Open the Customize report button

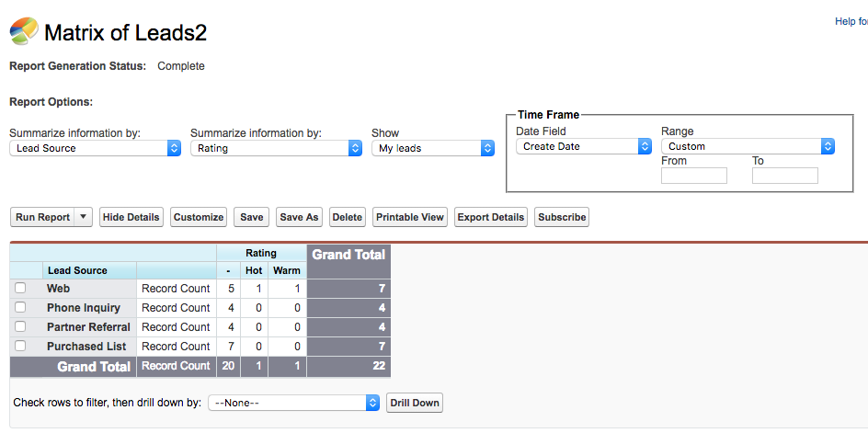click(x=199, y=217)
